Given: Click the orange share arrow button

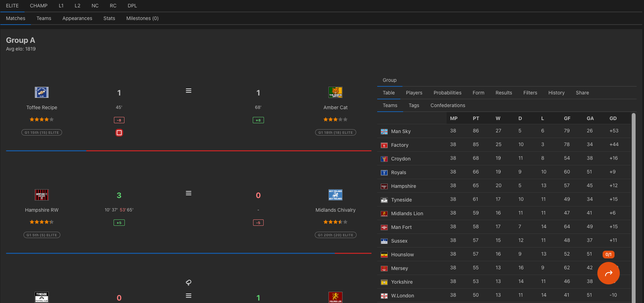Looking at the screenshot, I should 609,273.
